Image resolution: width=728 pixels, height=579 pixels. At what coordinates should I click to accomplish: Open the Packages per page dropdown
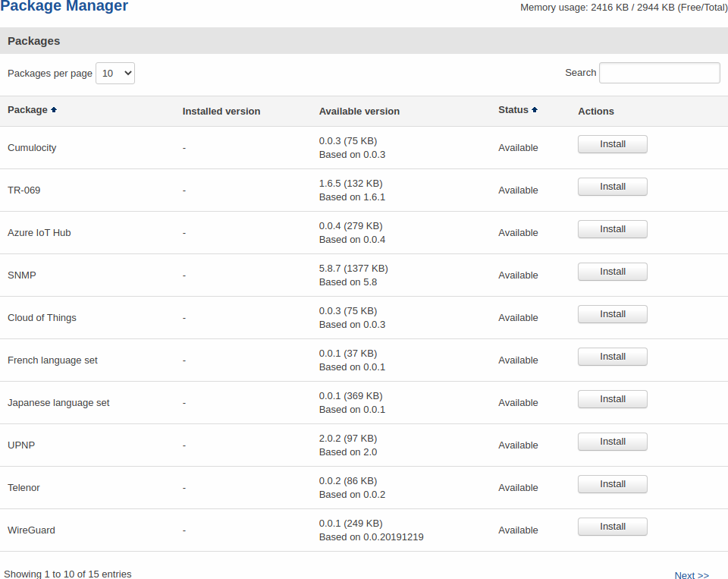pyautogui.click(x=115, y=74)
